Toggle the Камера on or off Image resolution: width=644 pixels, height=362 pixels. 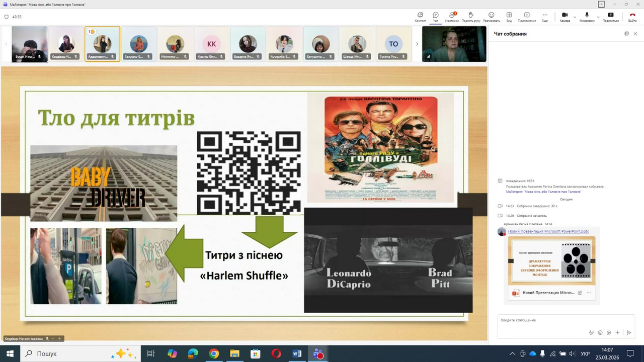click(x=565, y=17)
